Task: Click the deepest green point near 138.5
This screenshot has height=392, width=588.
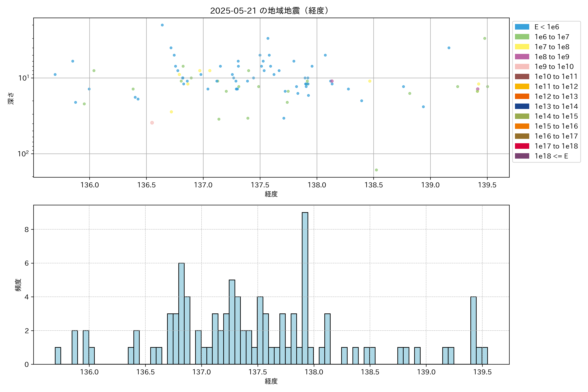Action: (376, 170)
